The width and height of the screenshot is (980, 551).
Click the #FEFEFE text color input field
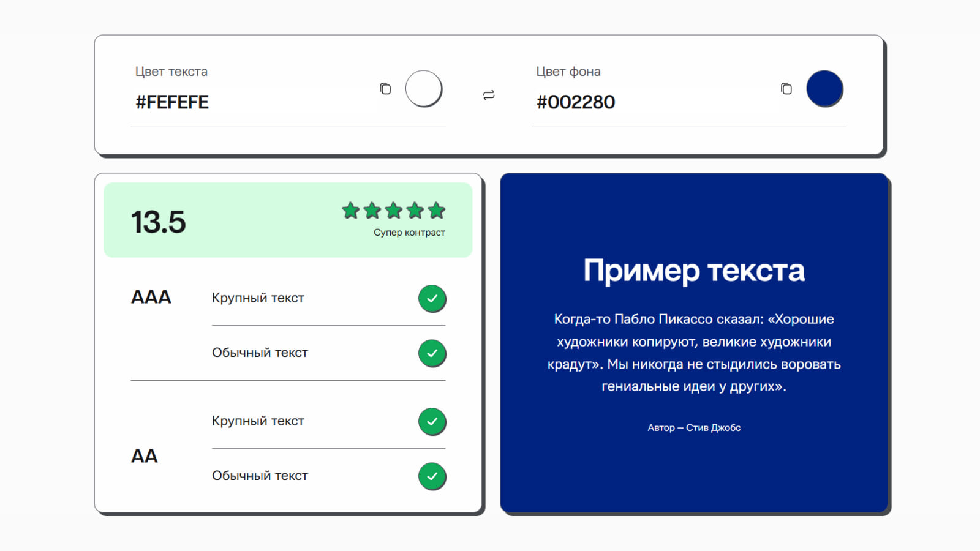(x=173, y=102)
